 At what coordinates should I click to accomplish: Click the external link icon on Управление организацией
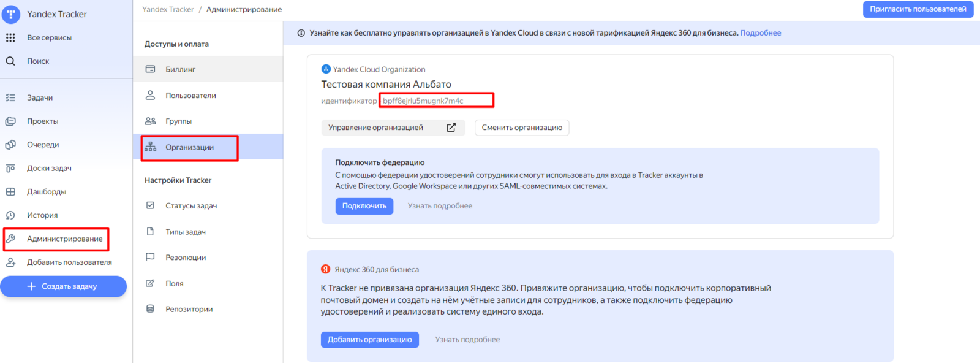coord(451,128)
